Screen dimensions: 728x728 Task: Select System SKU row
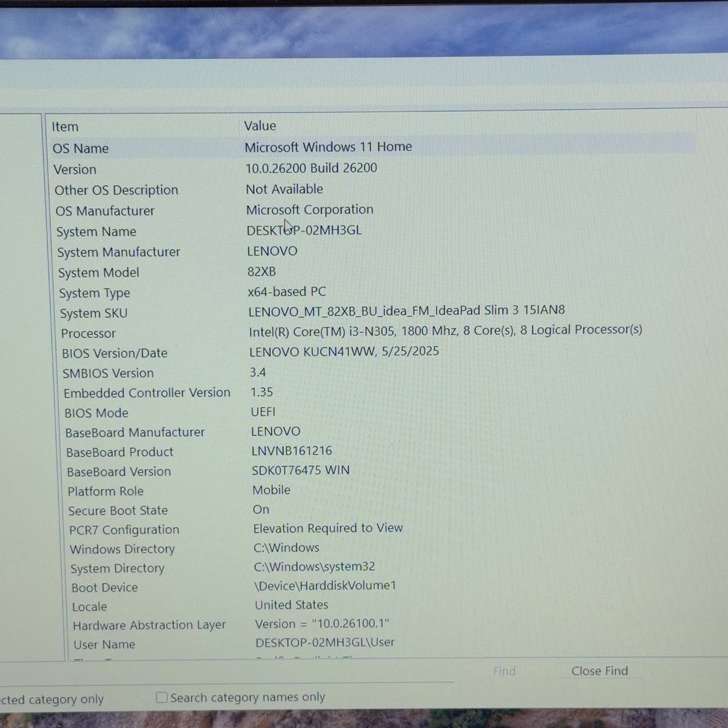[93, 313]
